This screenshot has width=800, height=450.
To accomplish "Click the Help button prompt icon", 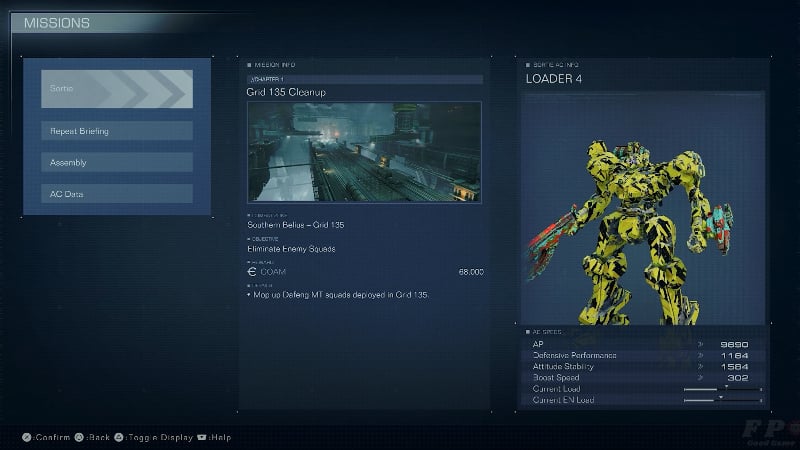I will click(202, 437).
